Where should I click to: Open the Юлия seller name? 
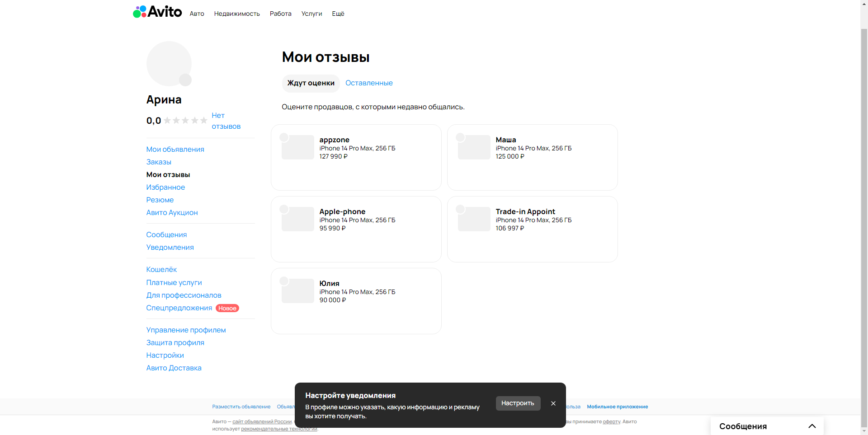[329, 284]
